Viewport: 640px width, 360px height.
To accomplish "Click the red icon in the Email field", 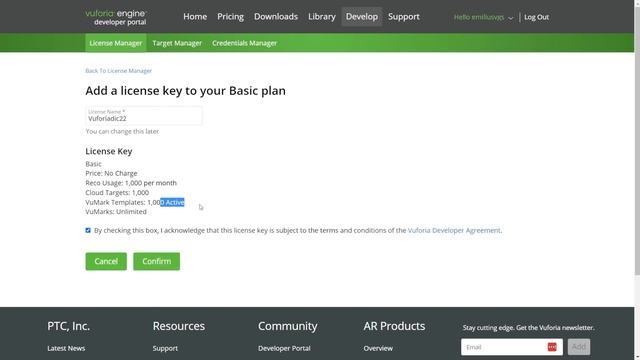I will point(552,347).
